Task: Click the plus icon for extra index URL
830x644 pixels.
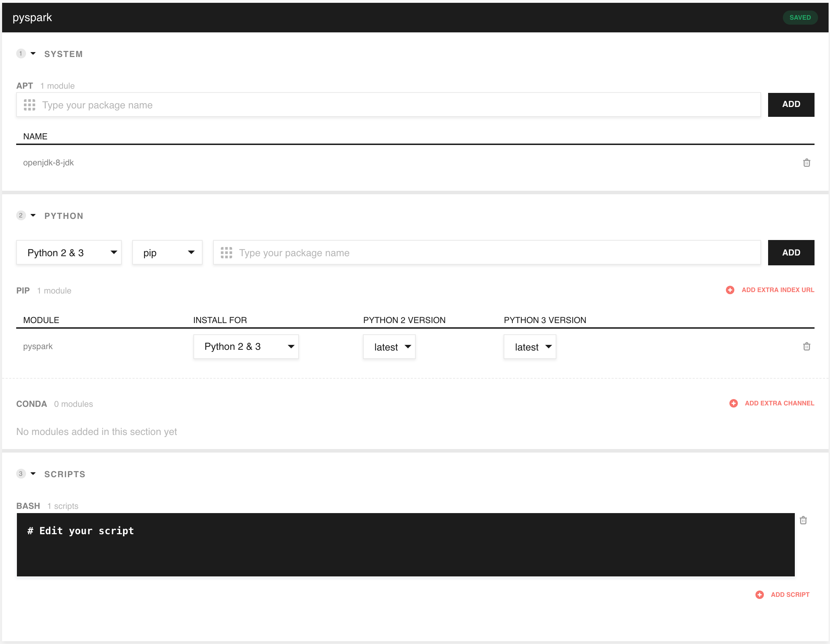Action: coord(730,290)
